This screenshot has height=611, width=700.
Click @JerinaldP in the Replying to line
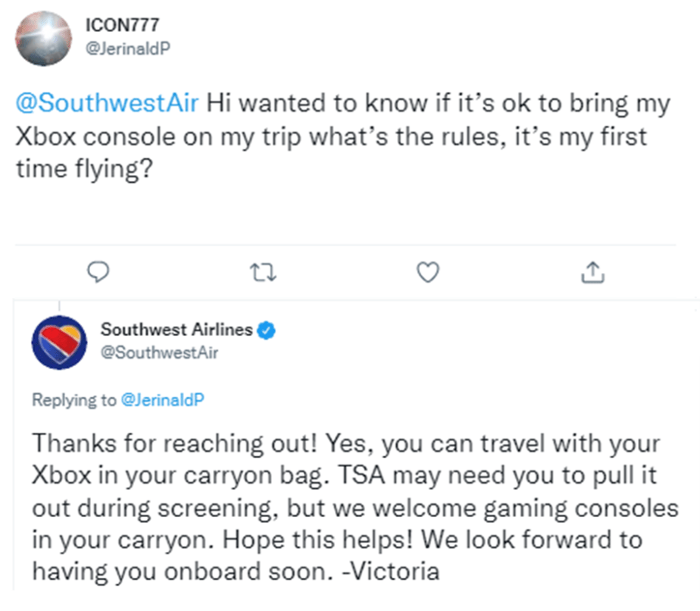pos(162,399)
